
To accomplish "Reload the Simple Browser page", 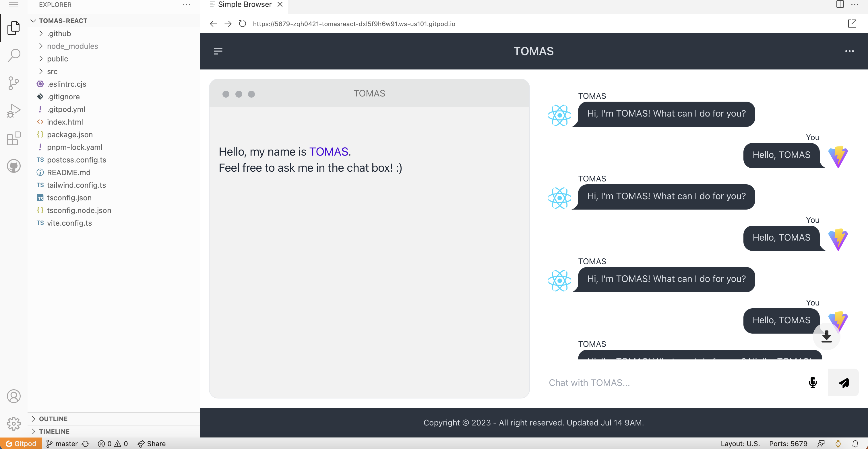I will click(242, 24).
